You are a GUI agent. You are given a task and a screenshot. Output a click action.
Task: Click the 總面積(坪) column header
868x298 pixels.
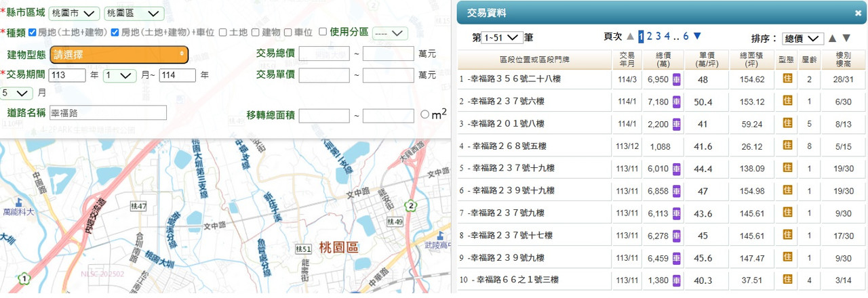753,60
